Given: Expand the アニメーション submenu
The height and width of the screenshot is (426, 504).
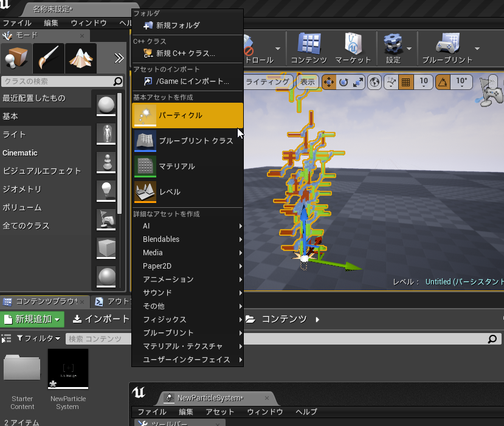Looking at the screenshot, I should point(187,280).
